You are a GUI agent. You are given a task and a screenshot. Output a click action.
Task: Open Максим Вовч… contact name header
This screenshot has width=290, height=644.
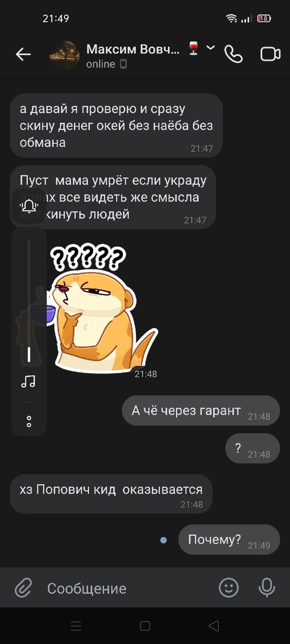click(x=132, y=49)
